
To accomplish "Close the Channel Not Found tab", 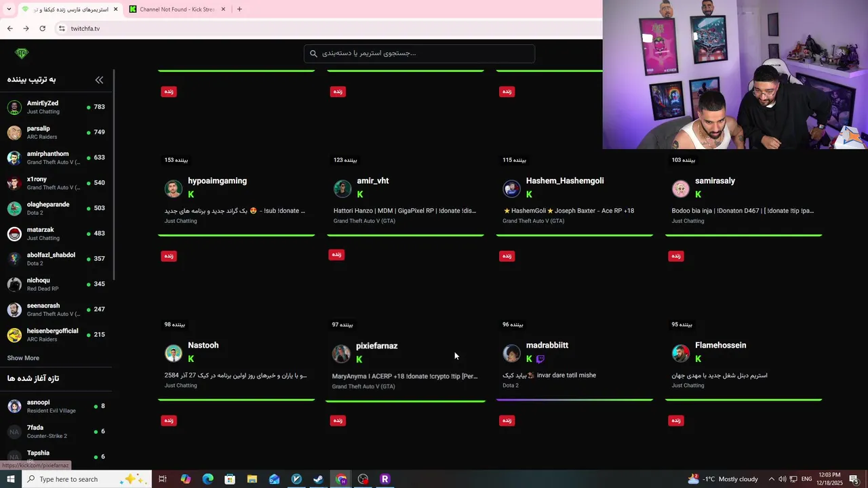I will tap(222, 9).
